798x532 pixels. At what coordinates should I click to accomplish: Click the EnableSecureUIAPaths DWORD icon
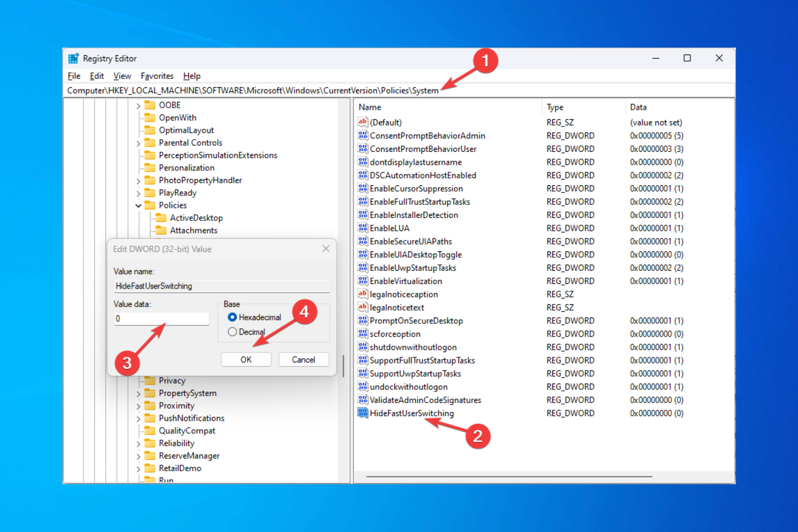pyautogui.click(x=362, y=241)
